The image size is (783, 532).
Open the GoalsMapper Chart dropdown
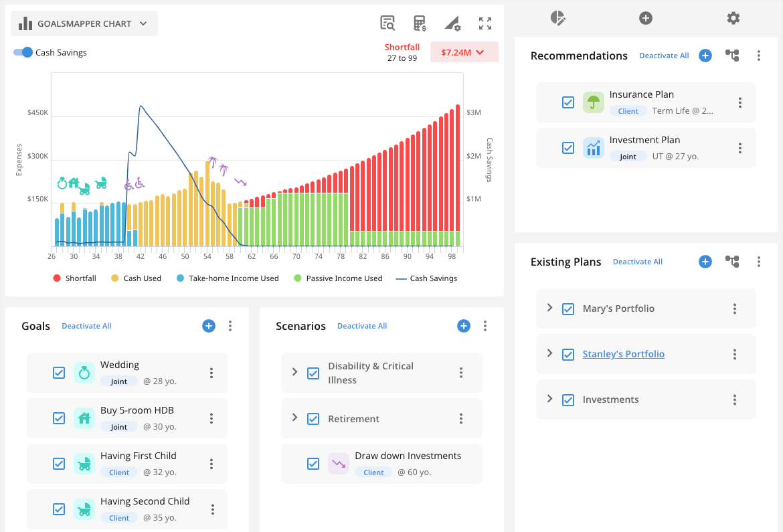(84, 23)
